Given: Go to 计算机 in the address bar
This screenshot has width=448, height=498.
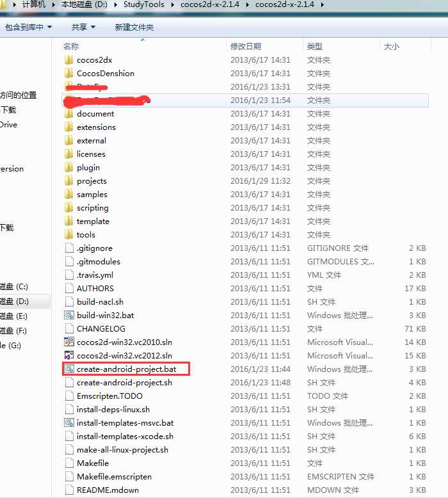Looking at the screenshot, I should click(x=34, y=4).
